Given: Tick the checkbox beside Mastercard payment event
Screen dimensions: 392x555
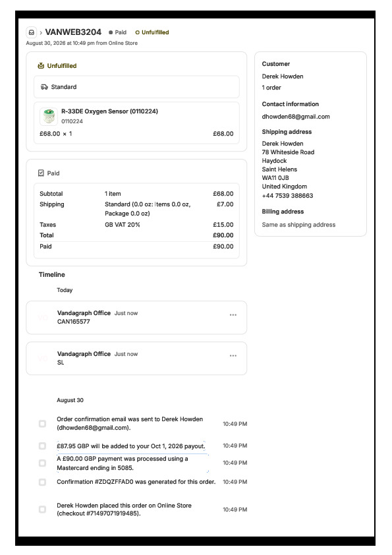Looking at the screenshot, I should [42, 463].
